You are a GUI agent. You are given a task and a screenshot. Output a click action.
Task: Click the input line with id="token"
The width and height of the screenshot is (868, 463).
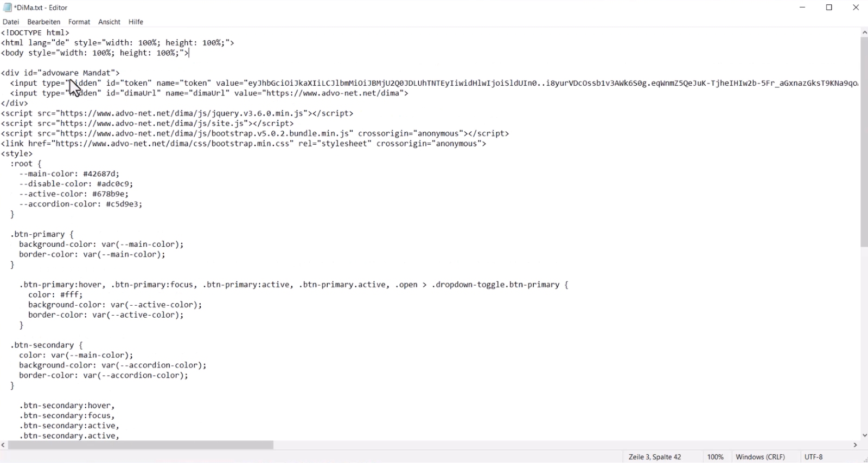(434, 83)
